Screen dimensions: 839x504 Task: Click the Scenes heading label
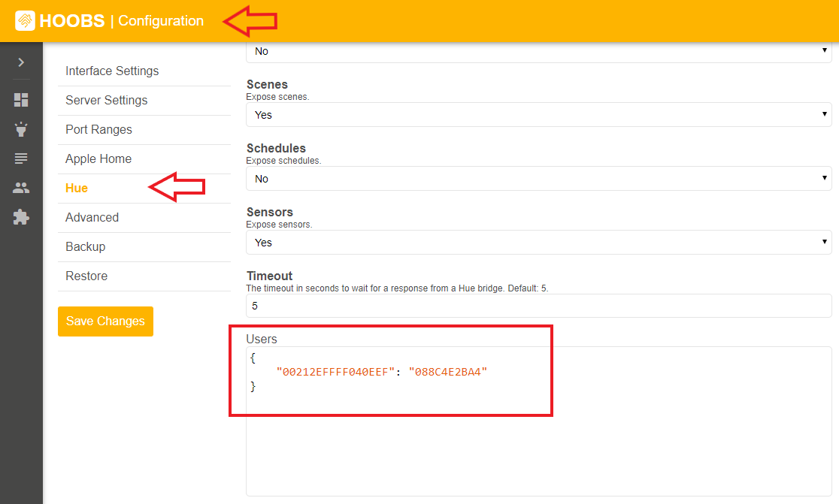(x=267, y=84)
